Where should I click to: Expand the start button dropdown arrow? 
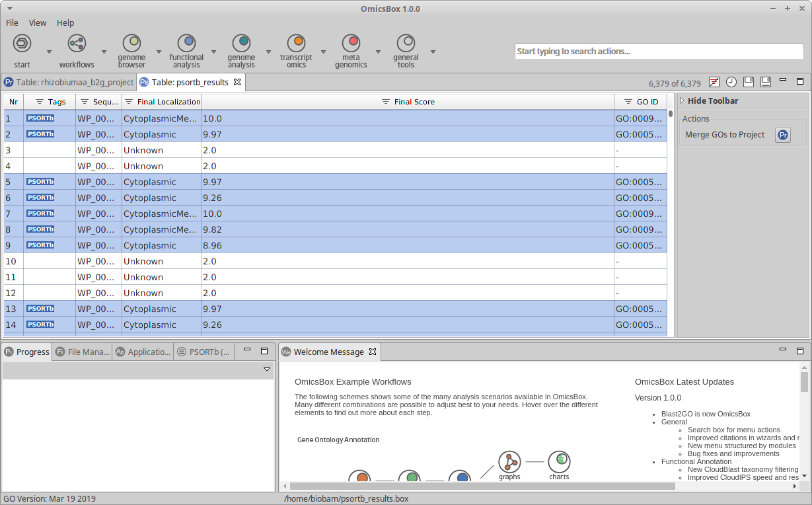click(x=49, y=52)
